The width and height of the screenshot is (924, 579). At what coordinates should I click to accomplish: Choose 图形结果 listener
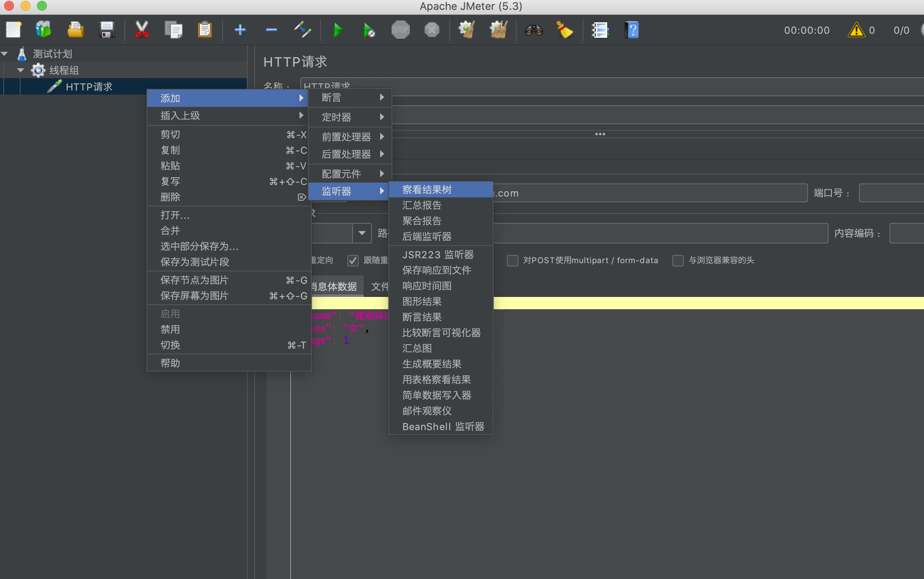pyautogui.click(x=441, y=301)
